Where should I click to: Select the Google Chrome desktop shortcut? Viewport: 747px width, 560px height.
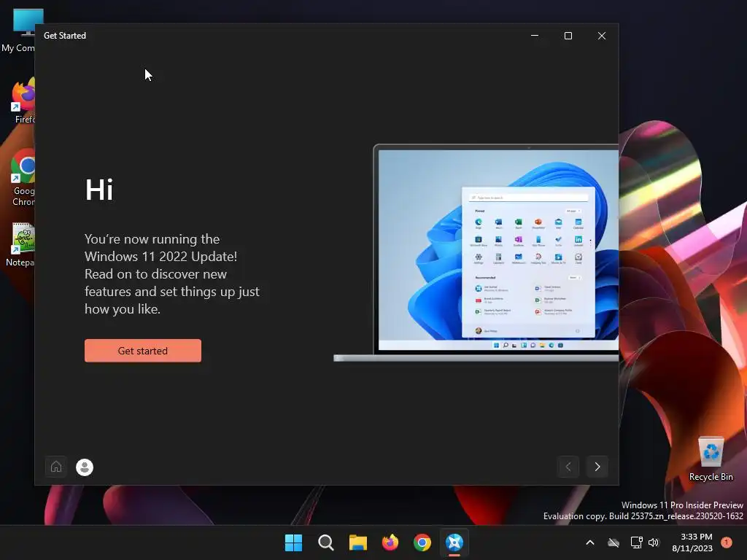click(23, 178)
